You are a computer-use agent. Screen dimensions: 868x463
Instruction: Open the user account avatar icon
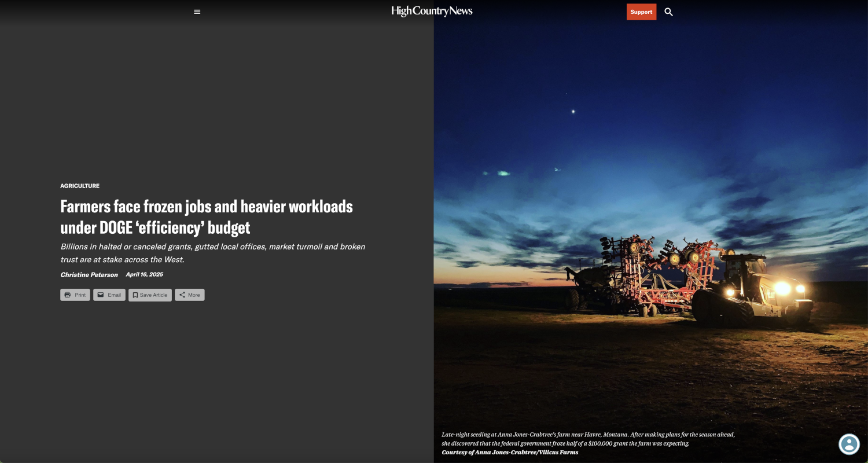point(849,444)
